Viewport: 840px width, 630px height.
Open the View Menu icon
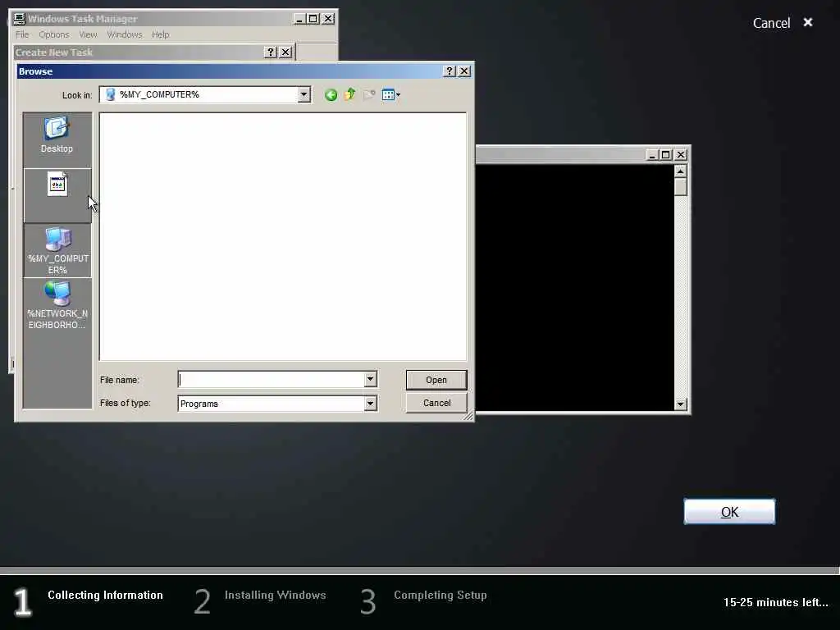coord(391,95)
